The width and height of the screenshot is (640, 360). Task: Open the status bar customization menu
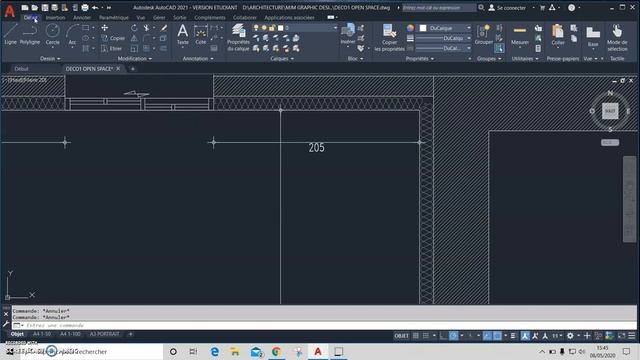(631, 336)
